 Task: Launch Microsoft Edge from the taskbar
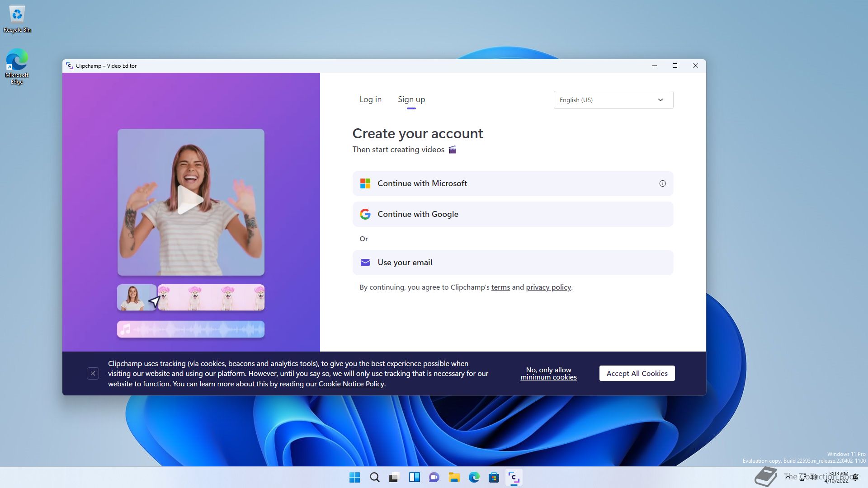tap(474, 477)
